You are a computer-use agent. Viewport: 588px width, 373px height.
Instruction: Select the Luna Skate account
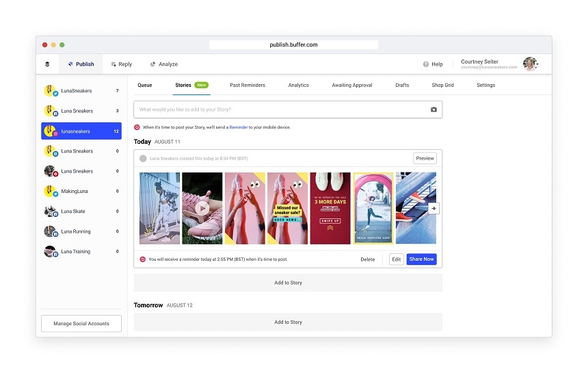click(x=81, y=211)
